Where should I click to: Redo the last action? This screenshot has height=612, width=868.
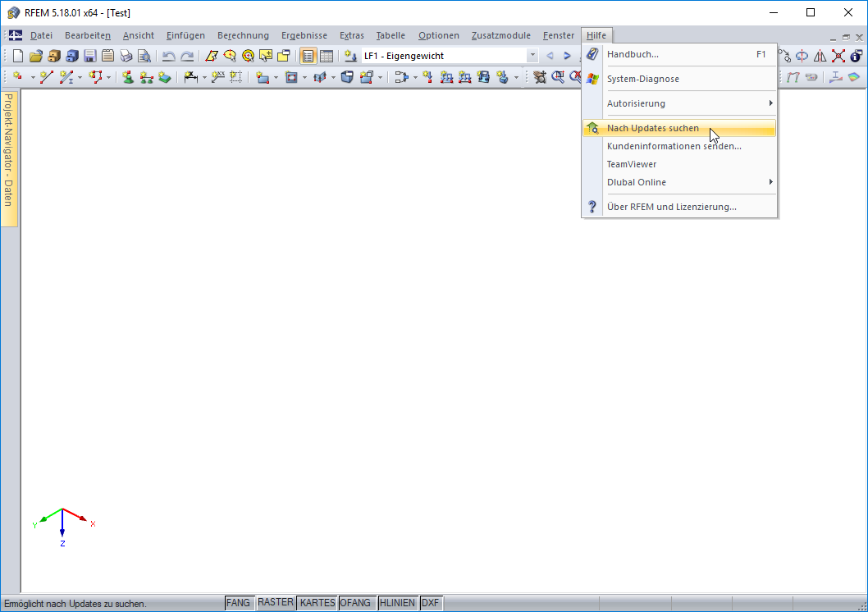point(187,56)
